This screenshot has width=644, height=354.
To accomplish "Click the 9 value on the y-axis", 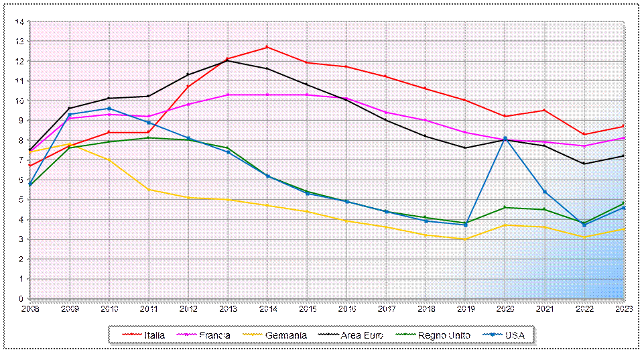I will coord(21,120).
